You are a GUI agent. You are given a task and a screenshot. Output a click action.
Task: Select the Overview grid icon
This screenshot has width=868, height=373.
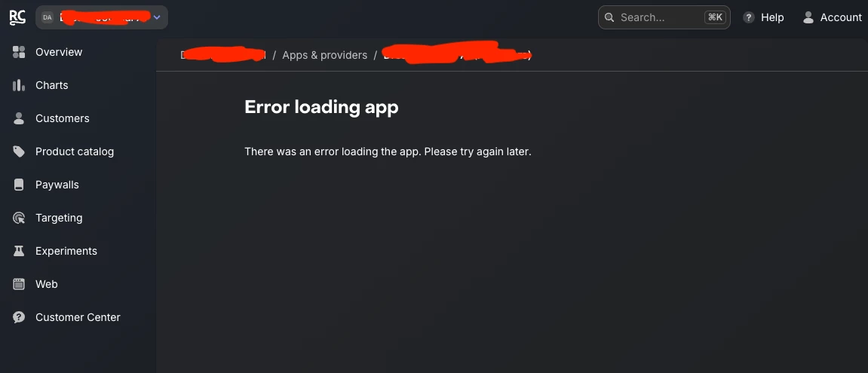[19, 52]
